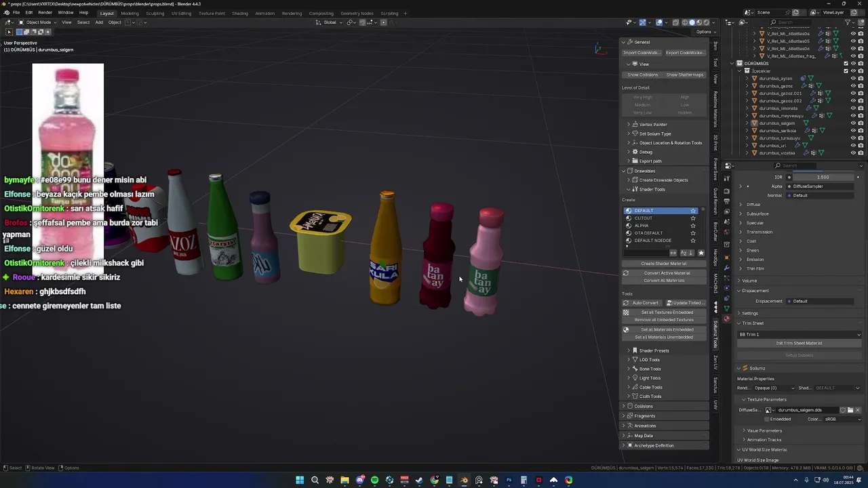Click the star filter icon under shader list
Viewport: 868px width, 488px height.
(701, 253)
